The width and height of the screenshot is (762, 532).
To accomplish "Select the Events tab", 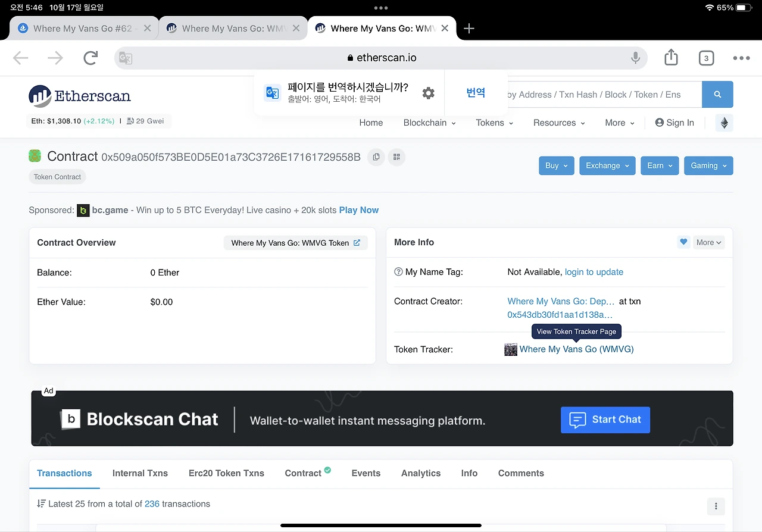I will pos(366,473).
